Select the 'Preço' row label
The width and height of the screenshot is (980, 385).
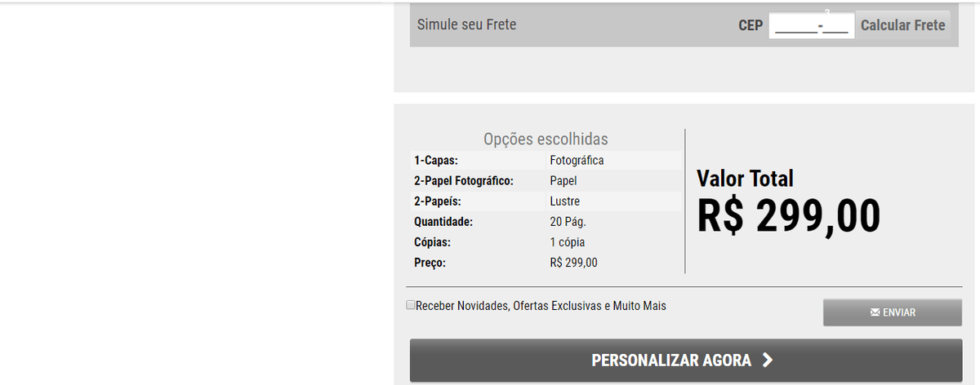[x=430, y=263]
